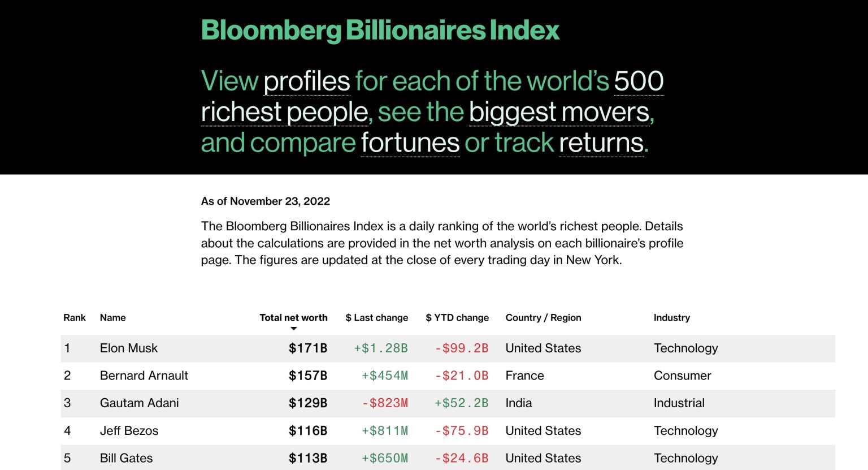Sort by the $ Last change column
The image size is (868, 470).
377,317
